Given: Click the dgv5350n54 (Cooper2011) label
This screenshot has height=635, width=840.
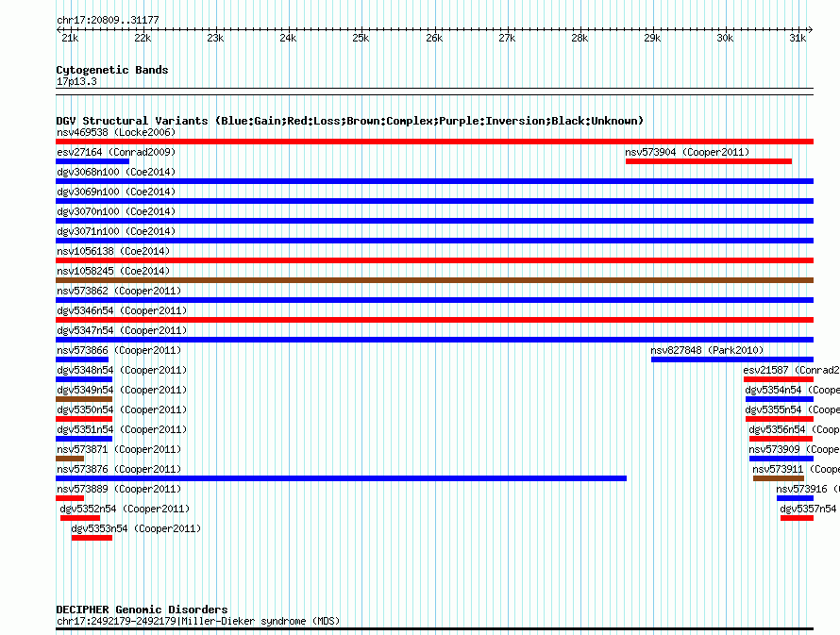Looking at the screenshot, I should (x=122, y=409).
